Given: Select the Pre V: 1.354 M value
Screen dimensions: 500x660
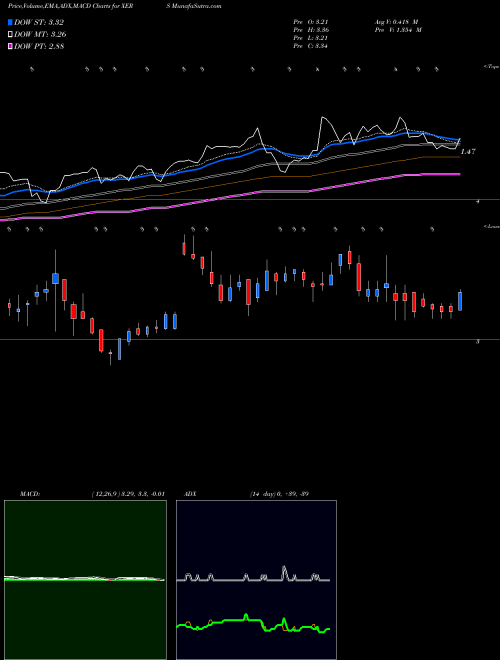Looking at the screenshot, I should click(x=398, y=30).
